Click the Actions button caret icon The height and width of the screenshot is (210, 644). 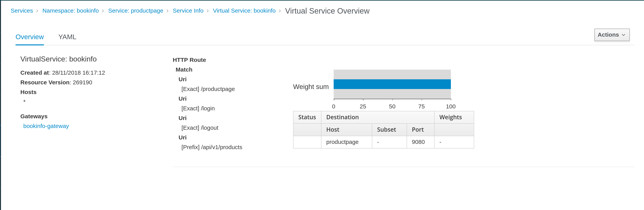click(623, 35)
